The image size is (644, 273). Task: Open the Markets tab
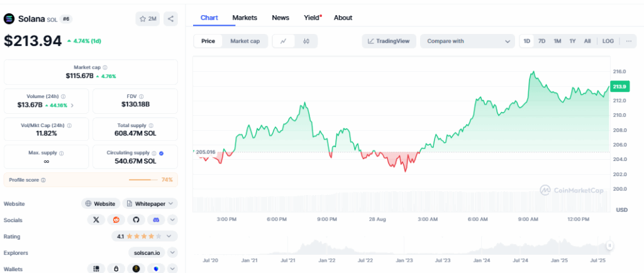pos(245,18)
